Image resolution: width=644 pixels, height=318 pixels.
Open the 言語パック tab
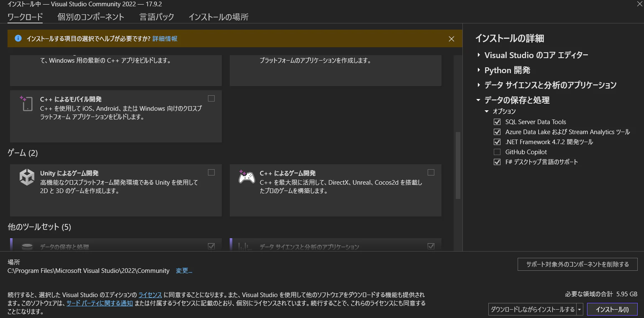point(157,17)
